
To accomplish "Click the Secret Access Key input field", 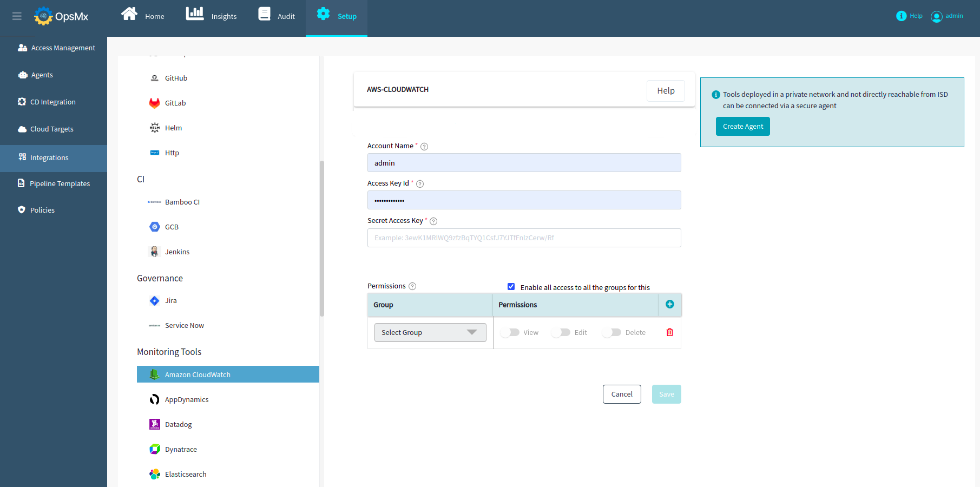I will point(524,238).
